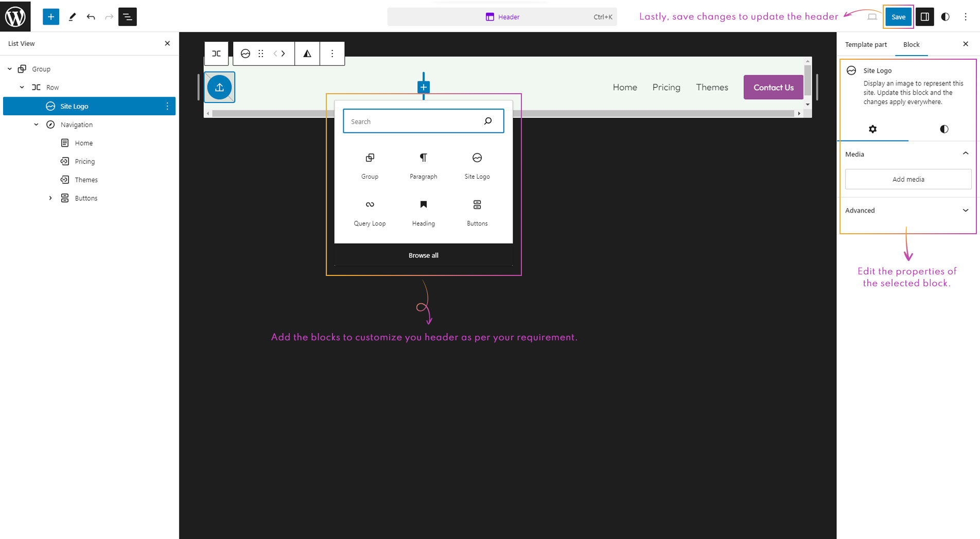
Task: Toggle the List View button
Action: click(127, 17)
